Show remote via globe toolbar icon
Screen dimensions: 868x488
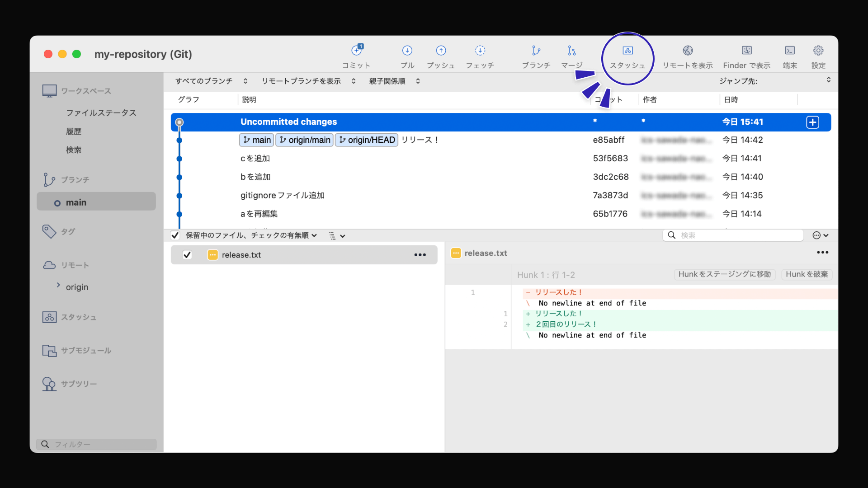(x=688, y=50)
